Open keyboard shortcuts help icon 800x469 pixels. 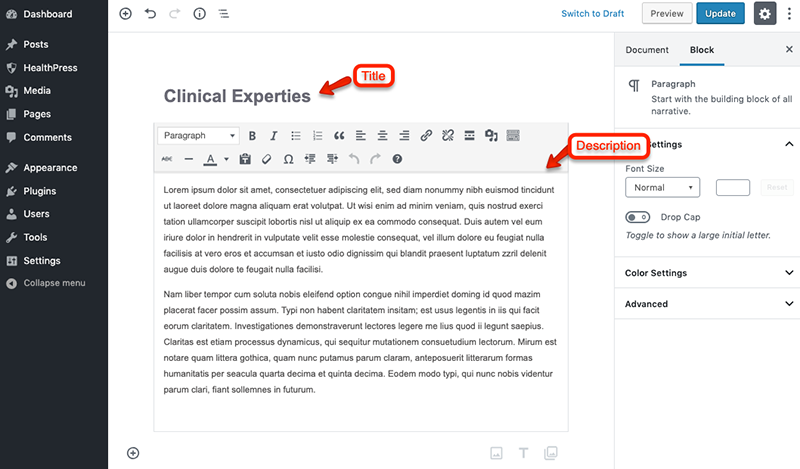tap(397, 159)
